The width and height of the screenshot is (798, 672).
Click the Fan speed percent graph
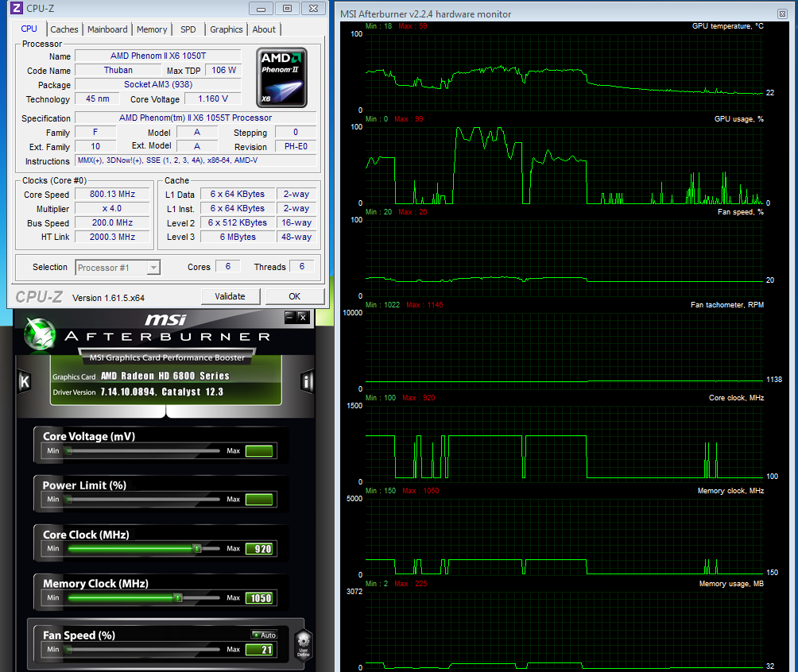coord(564,258)
